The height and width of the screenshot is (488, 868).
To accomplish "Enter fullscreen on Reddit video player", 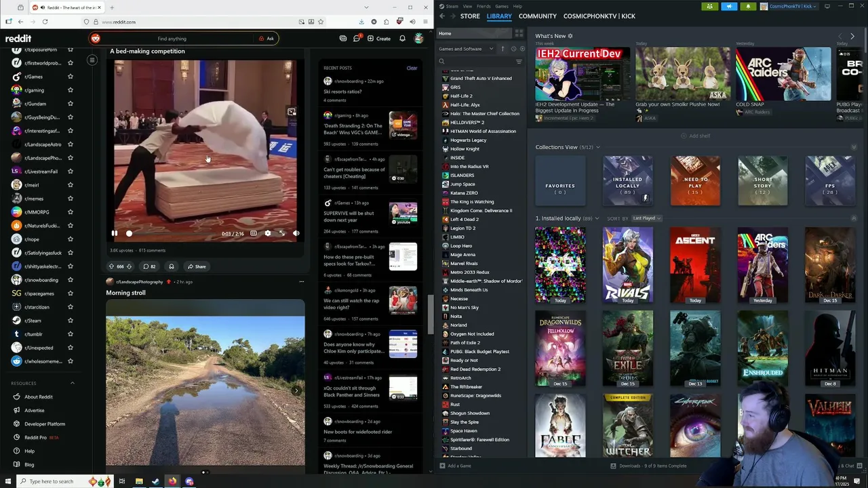I will pyautogui.click(x=282, y=233).
